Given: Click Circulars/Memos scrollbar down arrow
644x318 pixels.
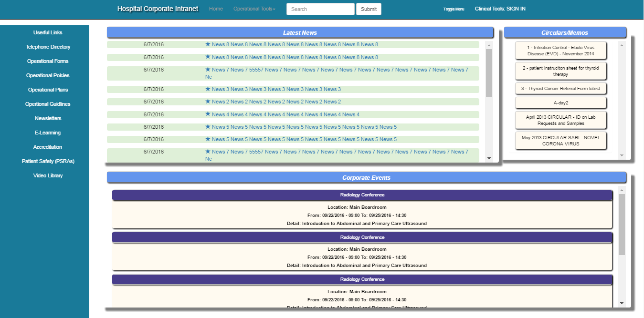Looking at the screenshot, I should coord(622,155).
